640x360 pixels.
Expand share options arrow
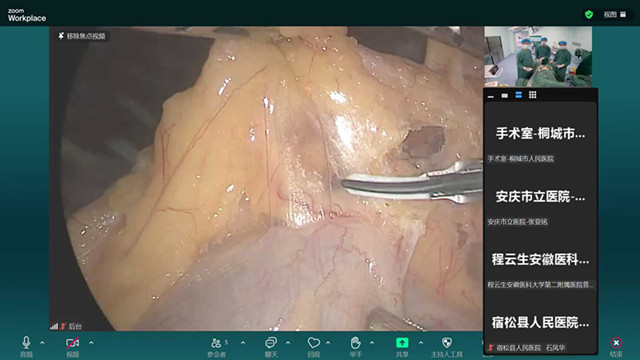tap(421, 343)
